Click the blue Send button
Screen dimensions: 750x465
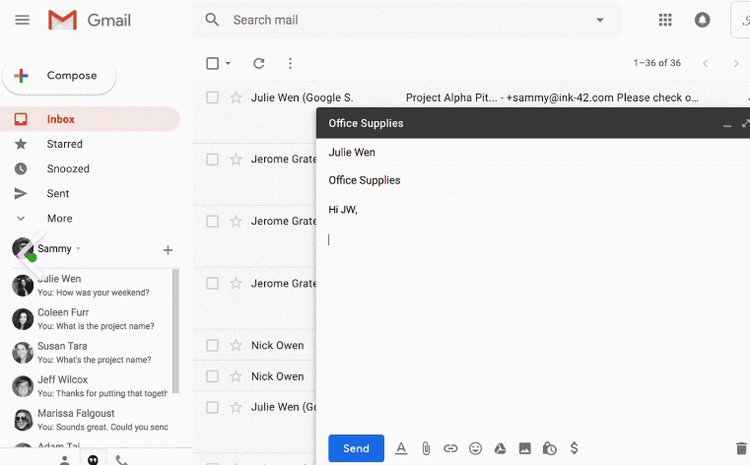pos(356,448)
